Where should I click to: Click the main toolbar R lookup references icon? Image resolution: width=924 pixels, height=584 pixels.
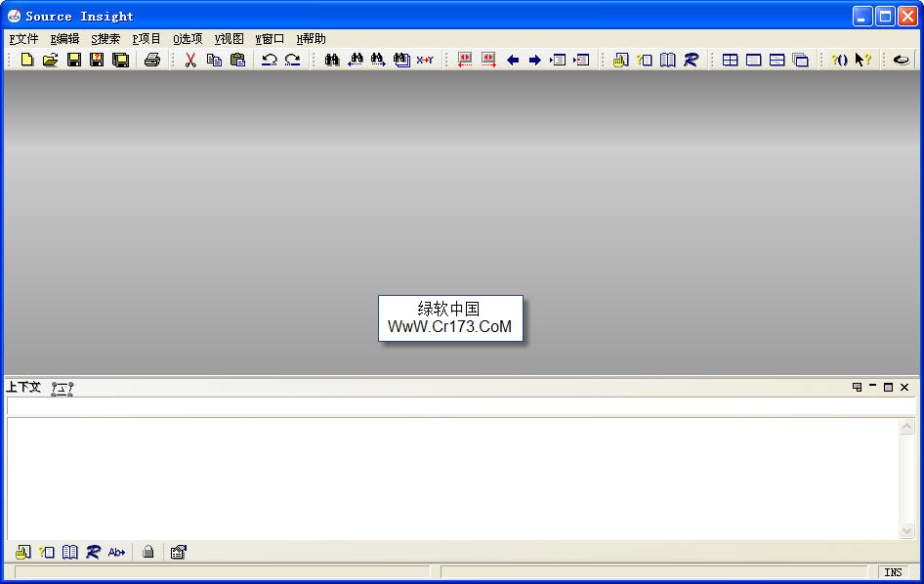(692, 60)
